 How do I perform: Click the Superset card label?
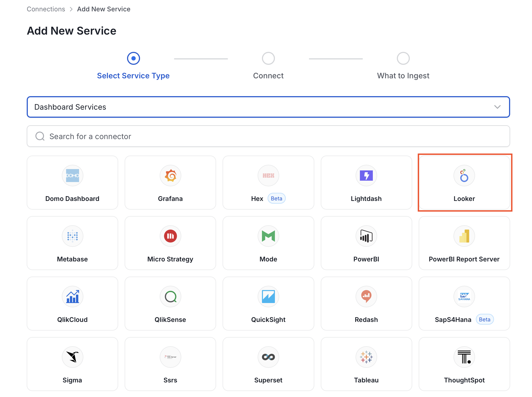pos(268,380)
